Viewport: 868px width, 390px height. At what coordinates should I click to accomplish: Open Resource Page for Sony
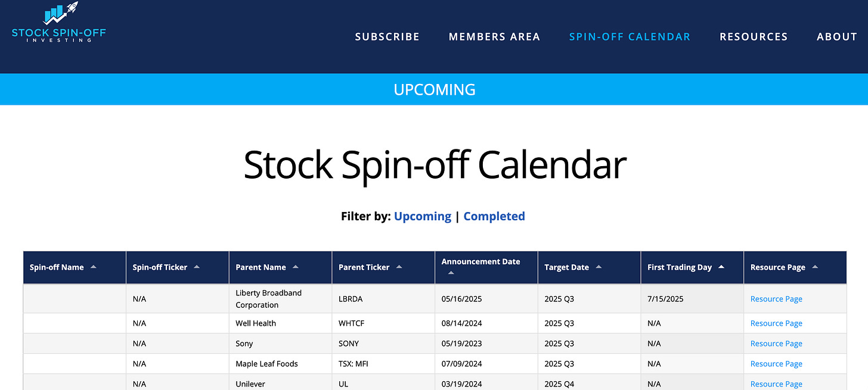pos(776,344)
